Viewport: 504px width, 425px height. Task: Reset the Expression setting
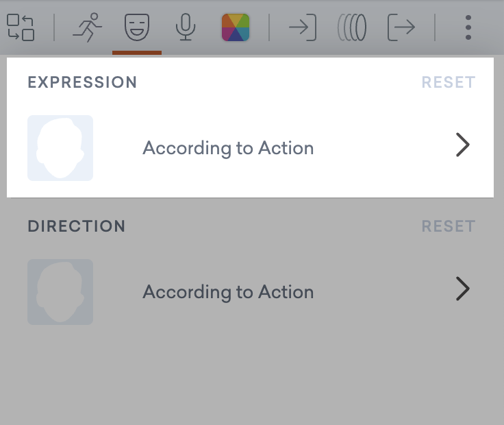449,82
